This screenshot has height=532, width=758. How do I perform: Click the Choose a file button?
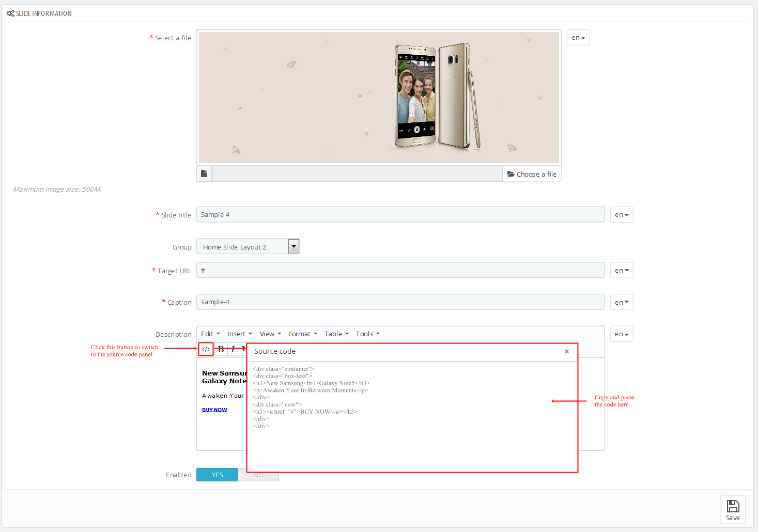coord(532,174)
